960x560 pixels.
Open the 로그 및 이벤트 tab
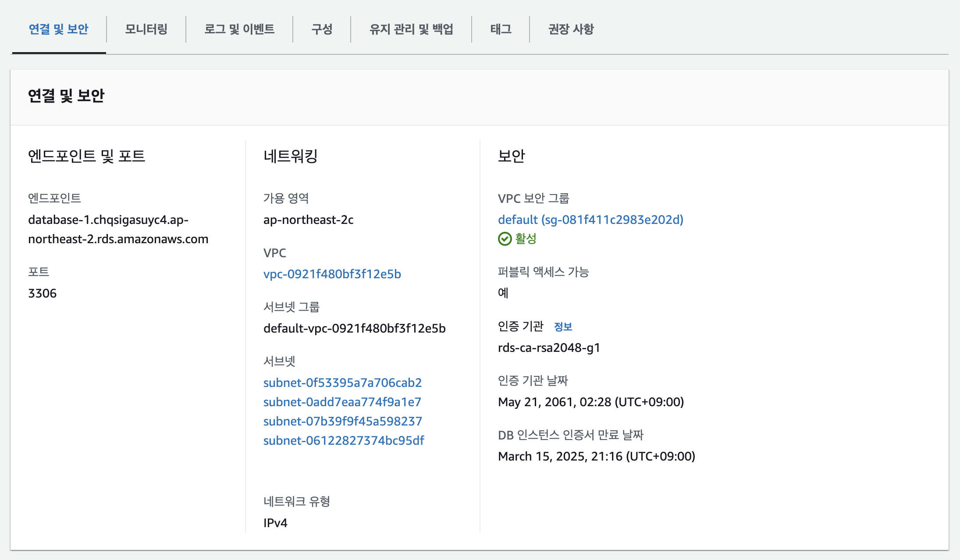(239, 29)
